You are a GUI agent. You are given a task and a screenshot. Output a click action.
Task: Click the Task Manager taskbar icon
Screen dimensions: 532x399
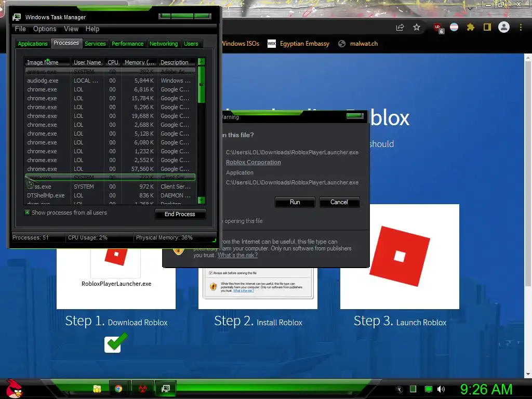(166, 389)
